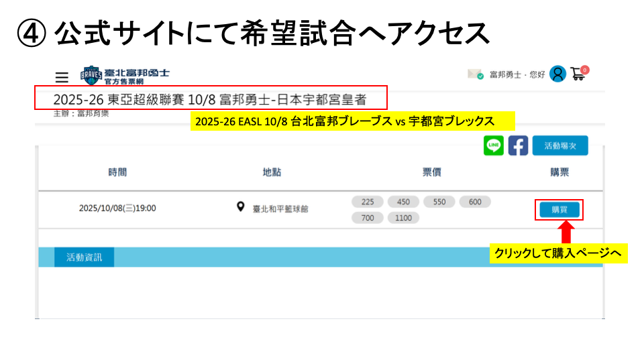This screenshot has width=644, height=362.
Task: Select the 700 ticket price pill
Action: click(368, 218)
